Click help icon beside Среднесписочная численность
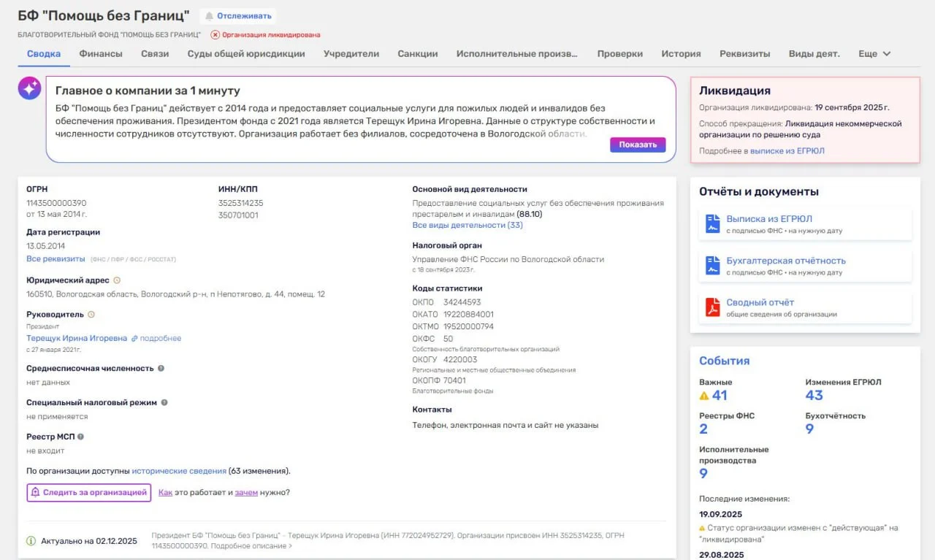This screenshot has height=560, width=935. point(161,369)
